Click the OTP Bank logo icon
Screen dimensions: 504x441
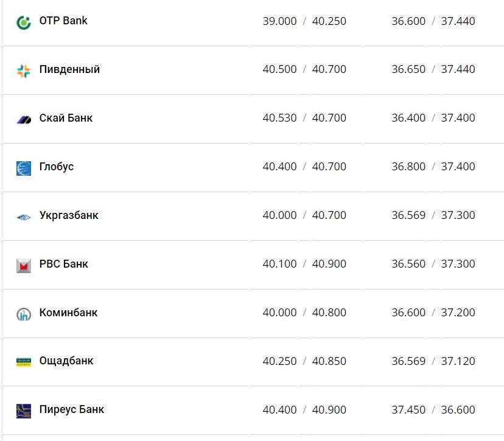pyautogui.click(x=24, y=23)
